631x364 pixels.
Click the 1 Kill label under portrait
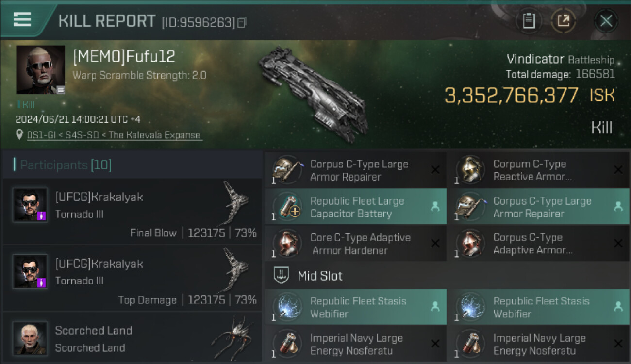(26, 104)
